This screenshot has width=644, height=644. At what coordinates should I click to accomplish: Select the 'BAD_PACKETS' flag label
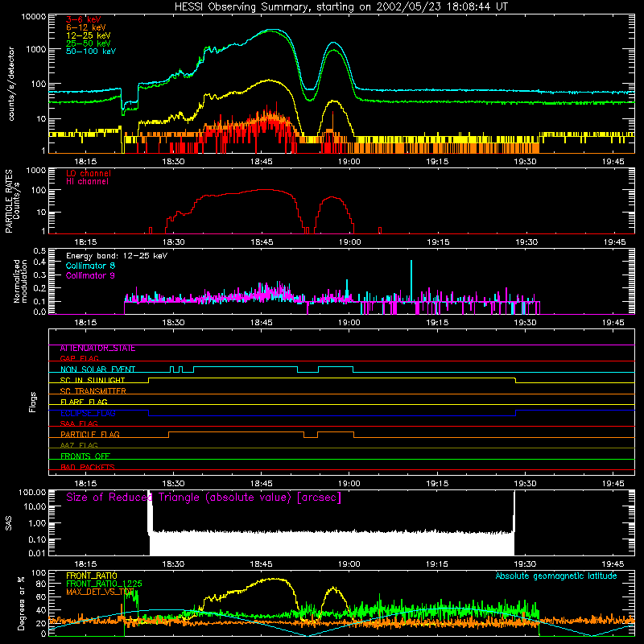click(88, 468)
